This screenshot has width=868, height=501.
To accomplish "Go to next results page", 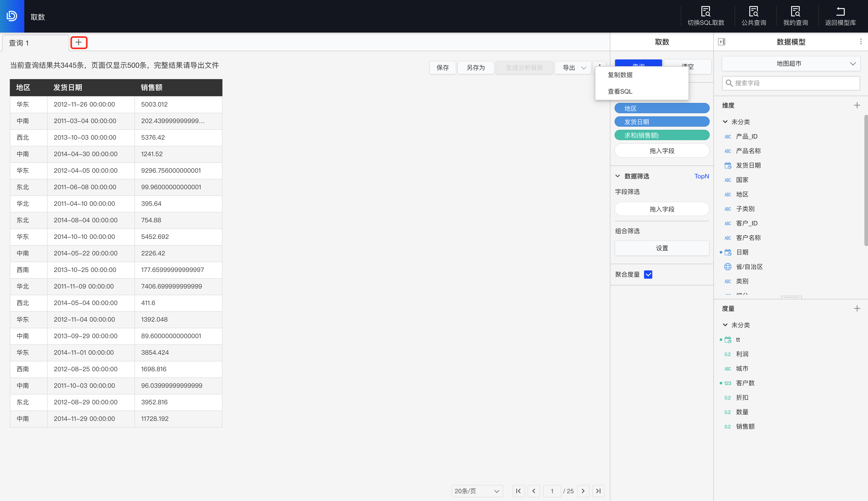I will [x=583, y=491].
